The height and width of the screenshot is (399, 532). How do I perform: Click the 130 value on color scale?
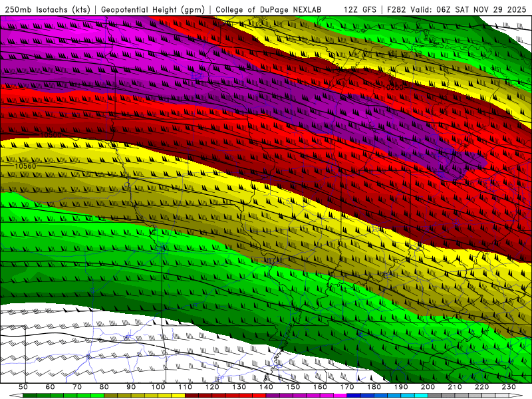click(x=239, y=387)
